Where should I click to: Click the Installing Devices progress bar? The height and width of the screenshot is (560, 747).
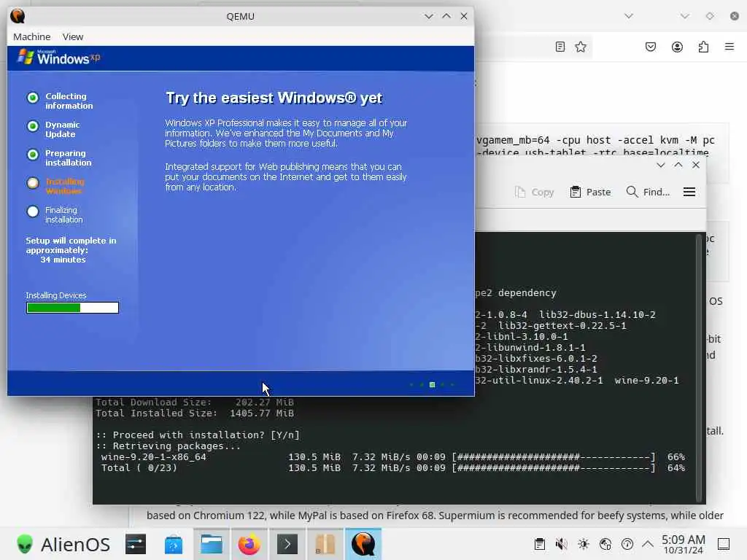coord(72,308)
